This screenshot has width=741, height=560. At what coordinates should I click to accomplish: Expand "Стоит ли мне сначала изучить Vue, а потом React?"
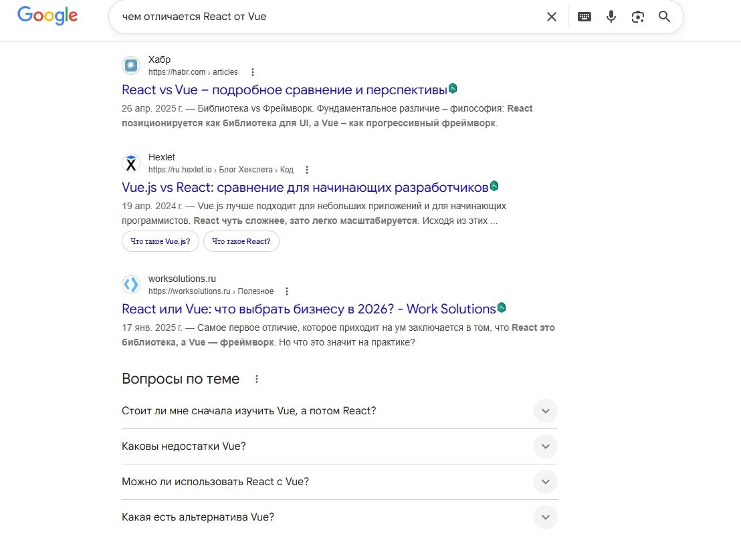[545, 410]
